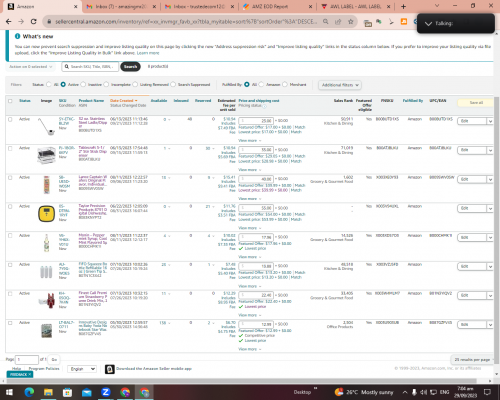Click the Start button on the taskbar

(9, 392)
